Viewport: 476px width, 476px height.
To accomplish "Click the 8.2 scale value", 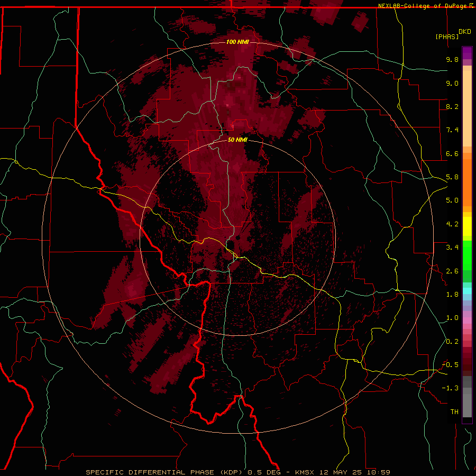I will (452, 106).
